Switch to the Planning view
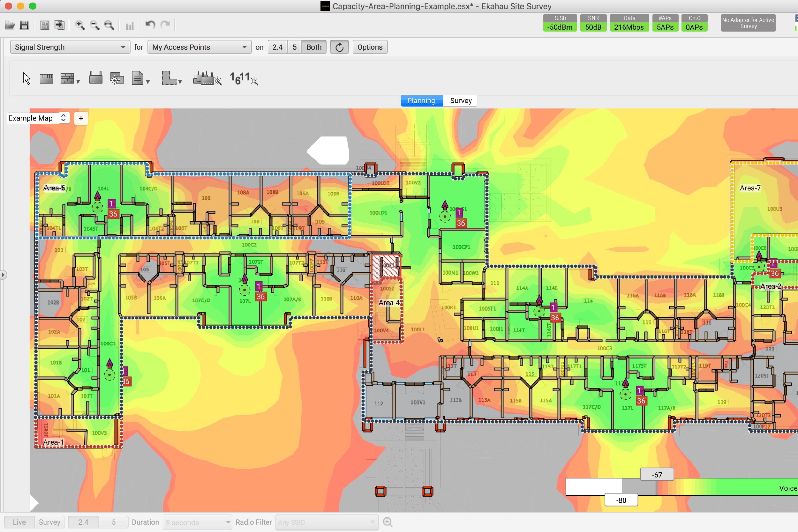The height and width of the screenshot is (532, 798). (421, 100)
